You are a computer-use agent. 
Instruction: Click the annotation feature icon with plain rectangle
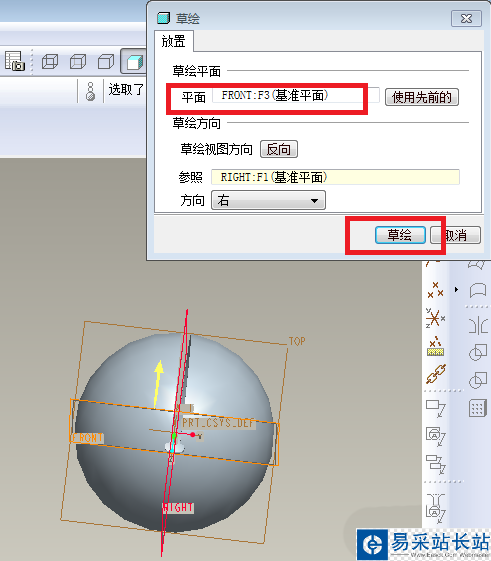tap(436, 409)
